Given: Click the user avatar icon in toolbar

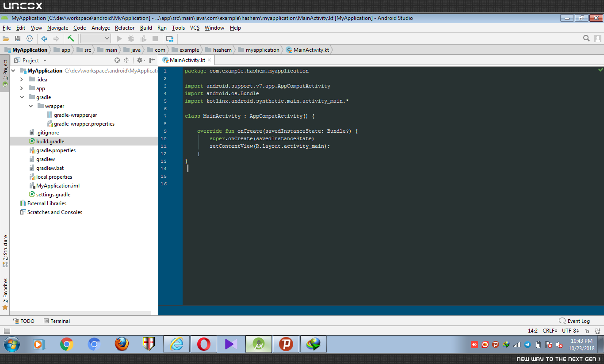Looking at the screenshot, I should (598, 38).
